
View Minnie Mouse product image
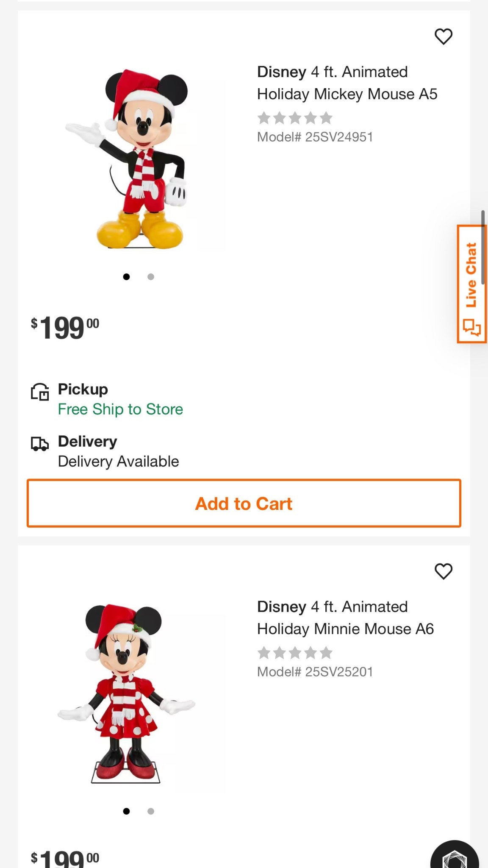click(x=126, y=693)
